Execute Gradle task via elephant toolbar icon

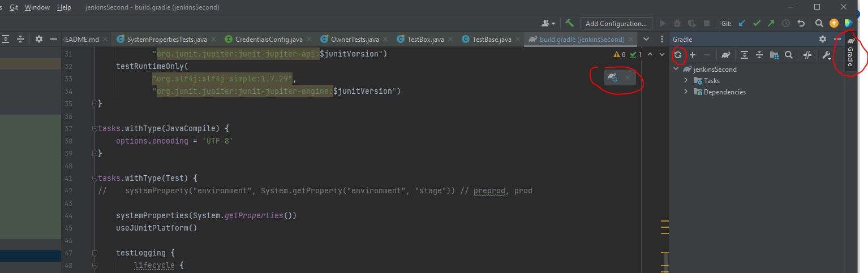tap(726, 55)
